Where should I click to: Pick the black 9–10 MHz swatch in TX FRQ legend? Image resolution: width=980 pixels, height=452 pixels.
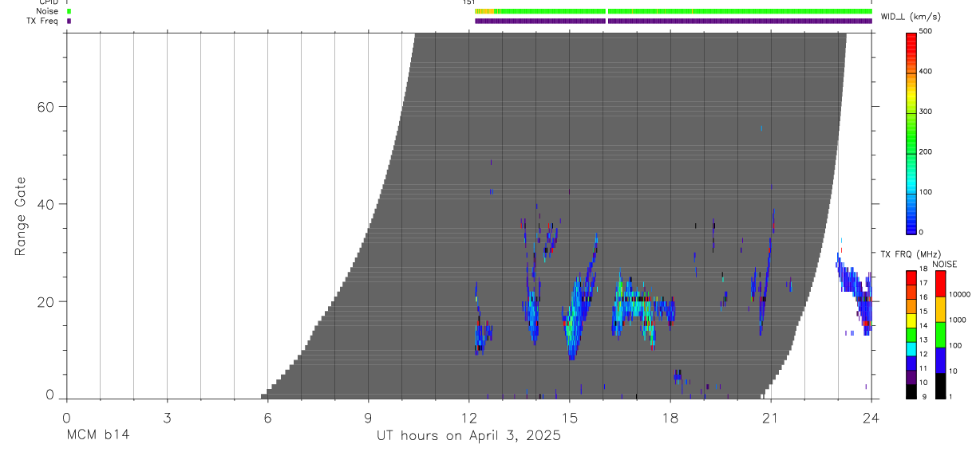[911, 390]
